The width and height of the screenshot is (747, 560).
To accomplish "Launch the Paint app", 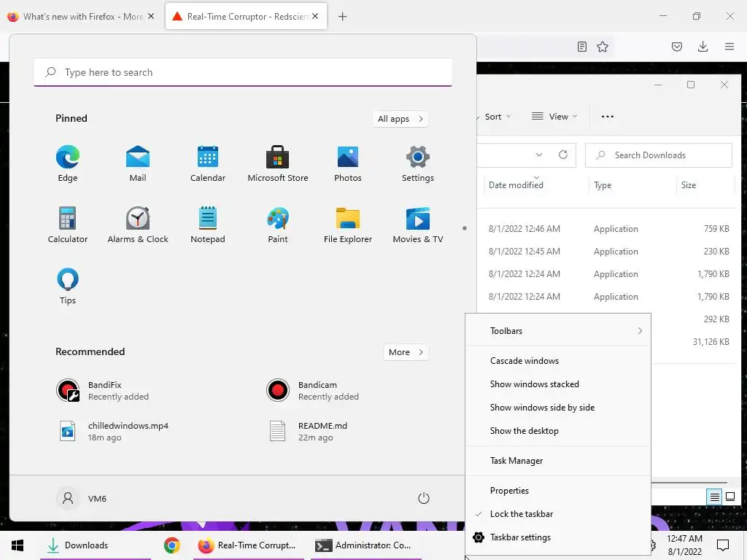I will point(278,225).
